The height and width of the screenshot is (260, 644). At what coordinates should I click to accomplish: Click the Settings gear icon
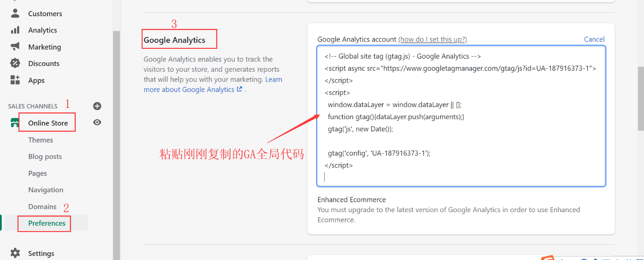[x=15, y=253]
